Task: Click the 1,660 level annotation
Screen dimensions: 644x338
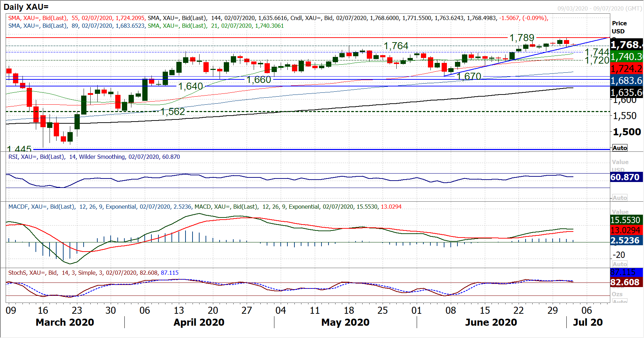Action: coord(259,80)
